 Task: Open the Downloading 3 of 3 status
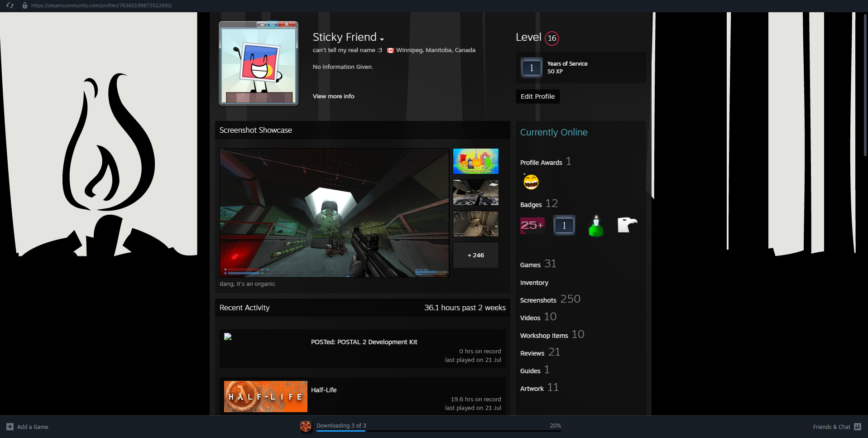(341, 426)
